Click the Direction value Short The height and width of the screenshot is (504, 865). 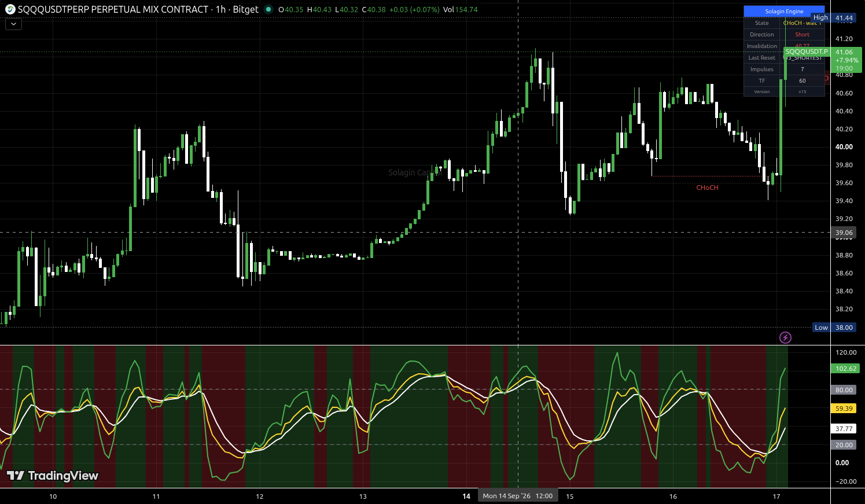pyautogui.click(x=802, y=35)
